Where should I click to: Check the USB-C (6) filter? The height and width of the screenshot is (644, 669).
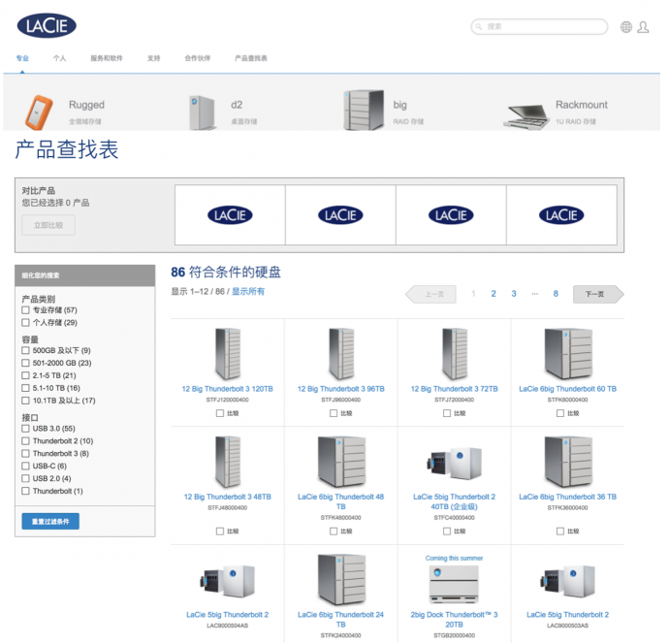click(x=25, y=467)
